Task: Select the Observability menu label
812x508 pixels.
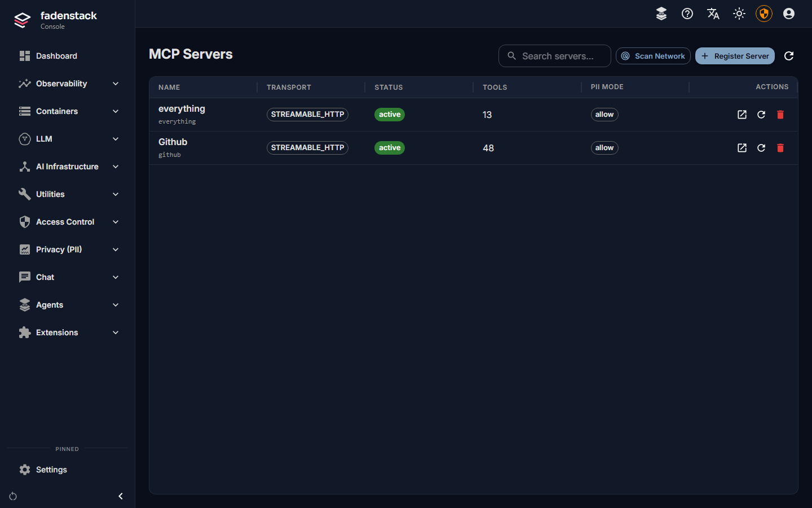Action: click(x=61, y=84)
